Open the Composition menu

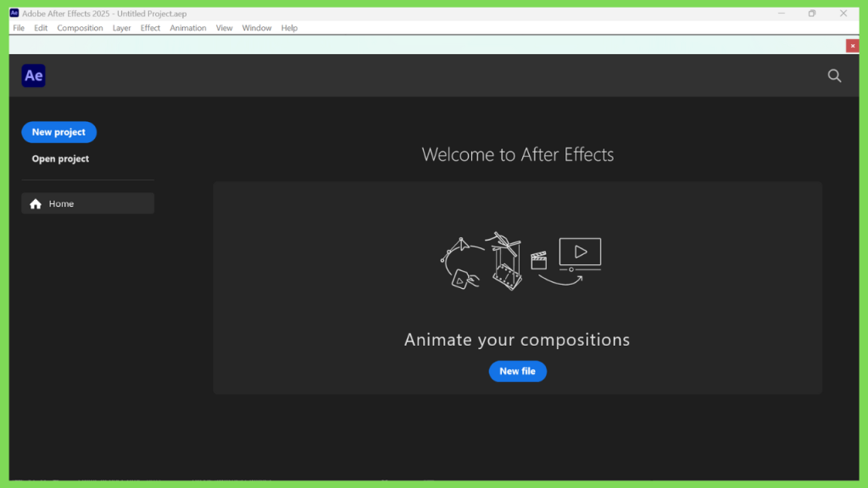80,28
